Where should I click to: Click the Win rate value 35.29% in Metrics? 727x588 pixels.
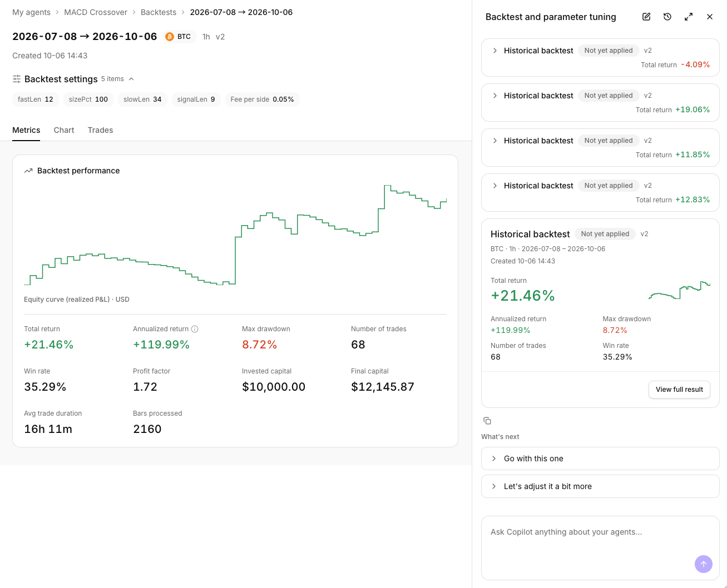pos(45,387)
